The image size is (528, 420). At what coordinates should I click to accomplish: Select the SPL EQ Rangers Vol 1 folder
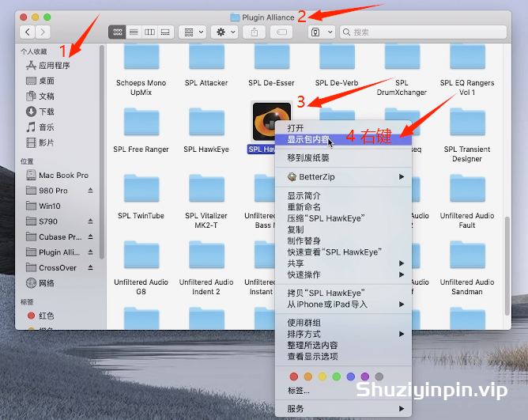(467, 57)
